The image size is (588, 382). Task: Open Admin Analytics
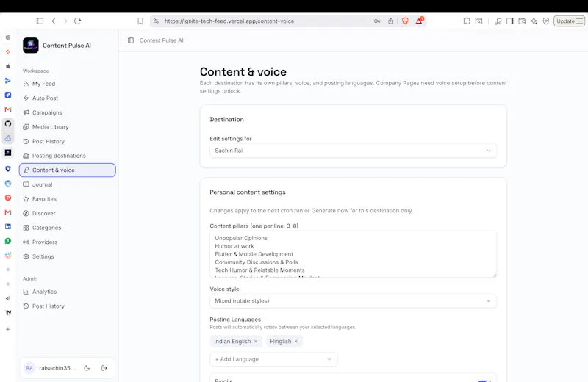pyautogui.click(x=68, y=292)
